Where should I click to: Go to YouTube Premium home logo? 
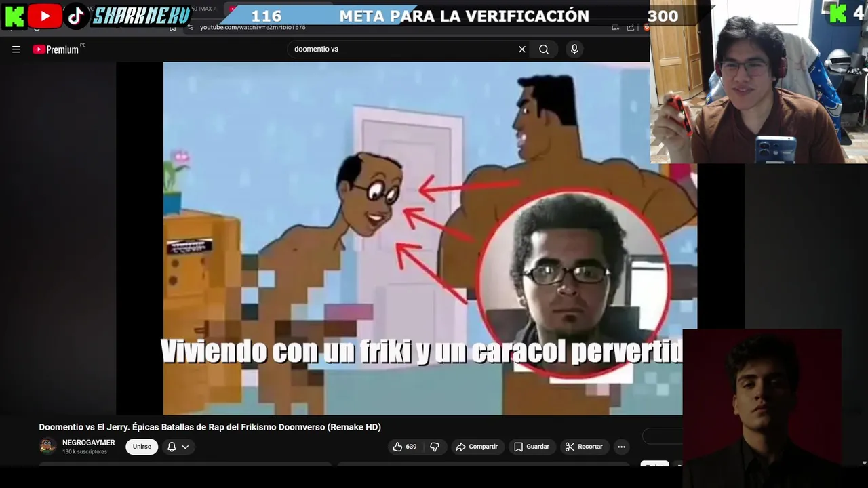(x=57, y=49)
